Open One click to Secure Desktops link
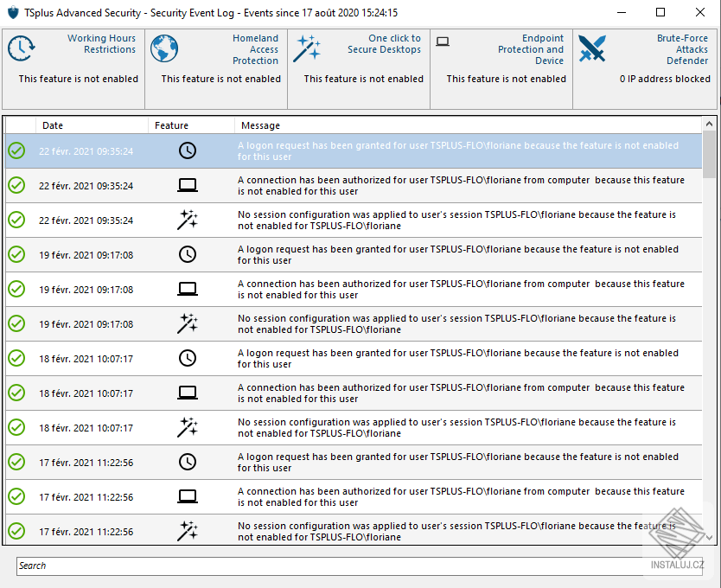The width and height of the screenshot is (721, 588). point(384,44)
